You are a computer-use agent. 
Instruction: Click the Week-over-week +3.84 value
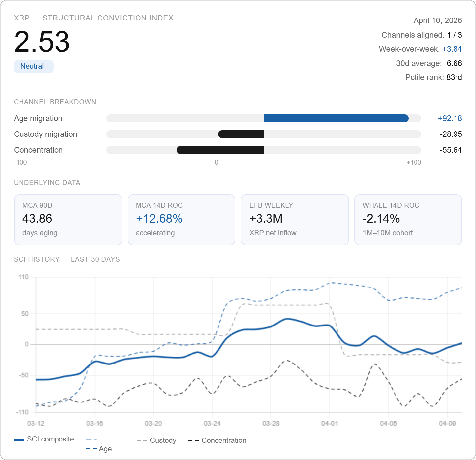click(452, 49)
